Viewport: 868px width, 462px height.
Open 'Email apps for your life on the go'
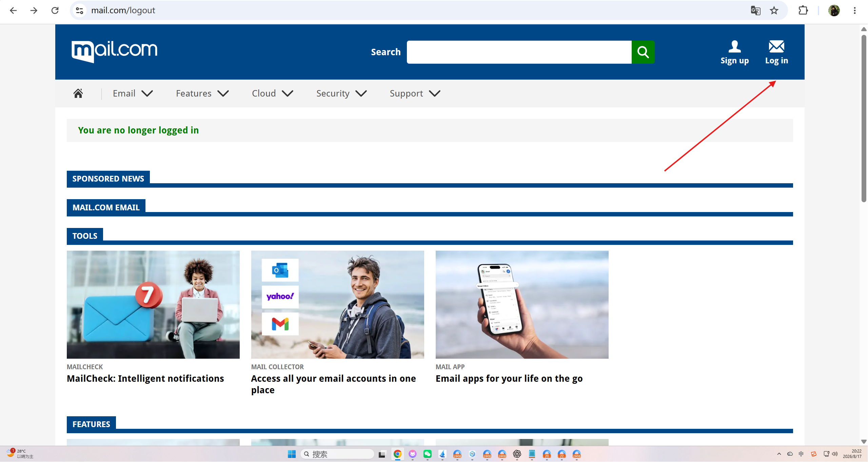pyautogui.click(x=509, y=378)
